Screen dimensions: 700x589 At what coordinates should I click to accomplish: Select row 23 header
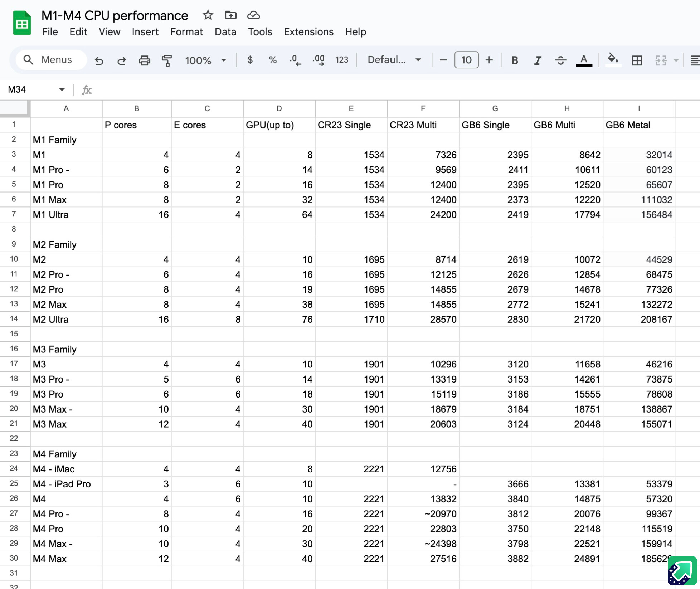point(14,454)
